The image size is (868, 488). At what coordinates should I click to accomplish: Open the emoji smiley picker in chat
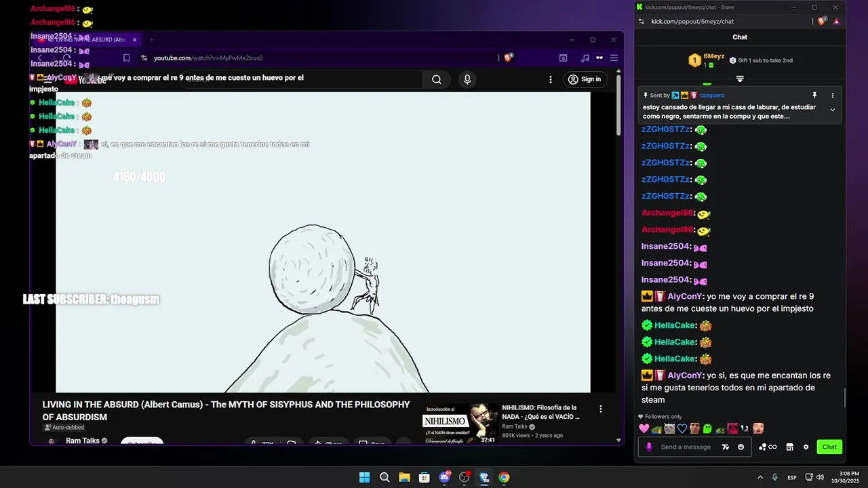[x=741, y=447]
